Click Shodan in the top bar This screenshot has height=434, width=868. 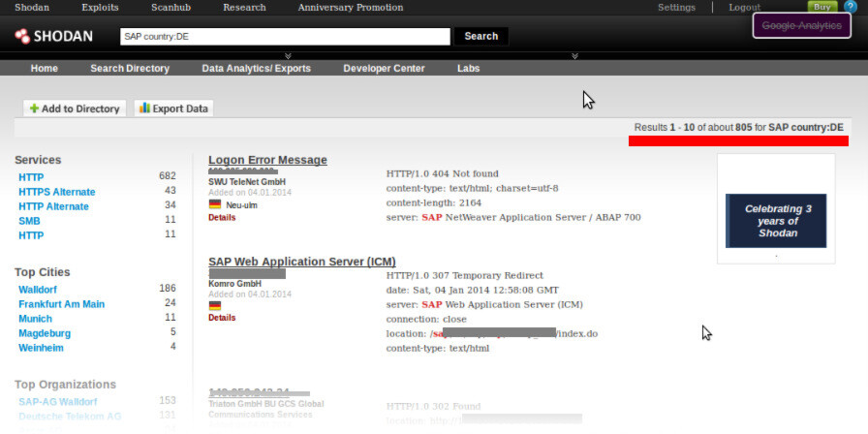32,7
